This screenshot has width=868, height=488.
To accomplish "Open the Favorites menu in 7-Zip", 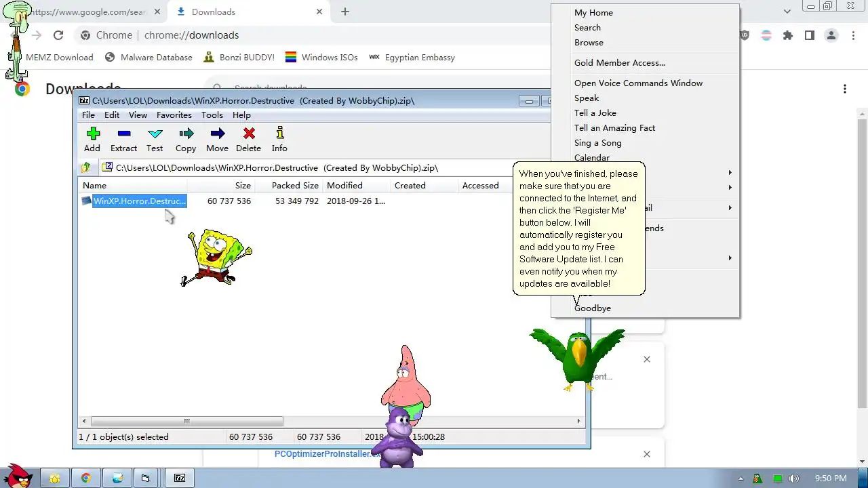I will pyautogui.click(x=174, y=115).
